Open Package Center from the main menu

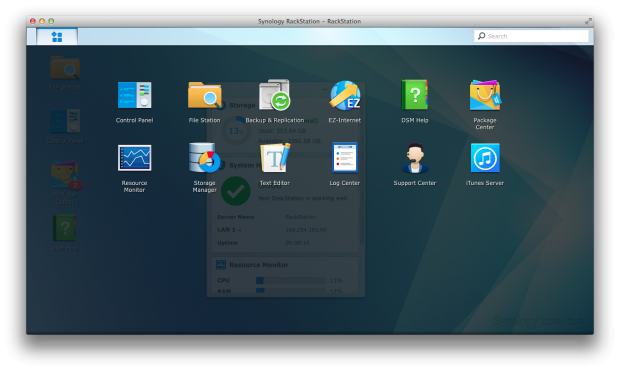[x=485, y=105]
